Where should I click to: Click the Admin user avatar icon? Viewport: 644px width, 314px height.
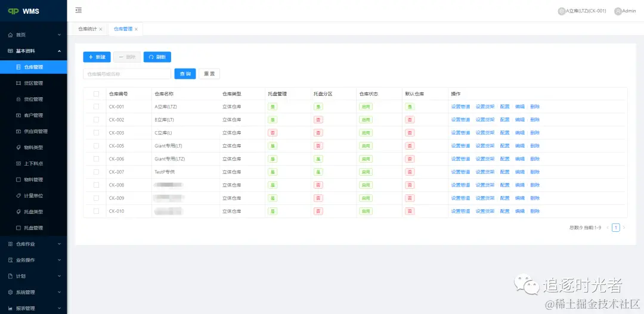coord(618,11)
